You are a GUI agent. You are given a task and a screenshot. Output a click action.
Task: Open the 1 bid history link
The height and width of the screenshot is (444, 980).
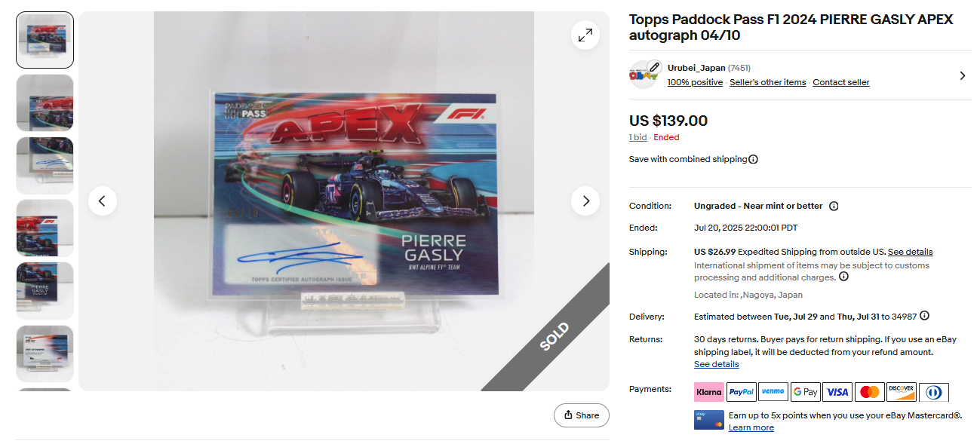[638, 137]
